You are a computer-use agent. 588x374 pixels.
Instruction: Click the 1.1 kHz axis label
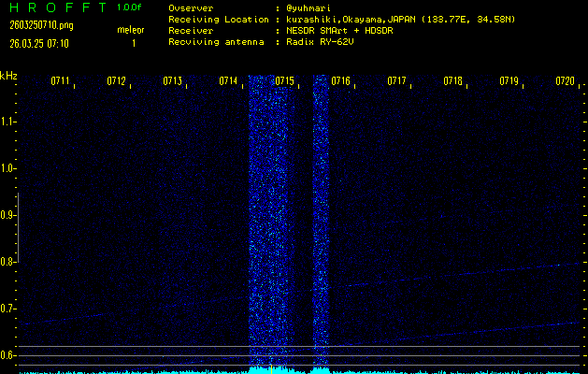(8, 122)
